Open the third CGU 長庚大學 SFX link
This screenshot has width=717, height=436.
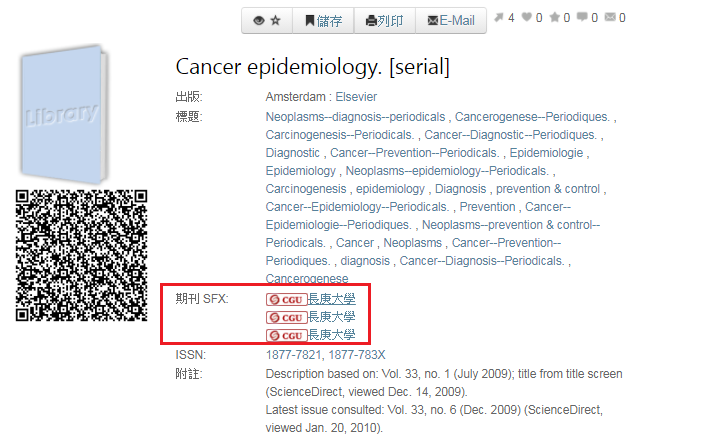[310, 335]
